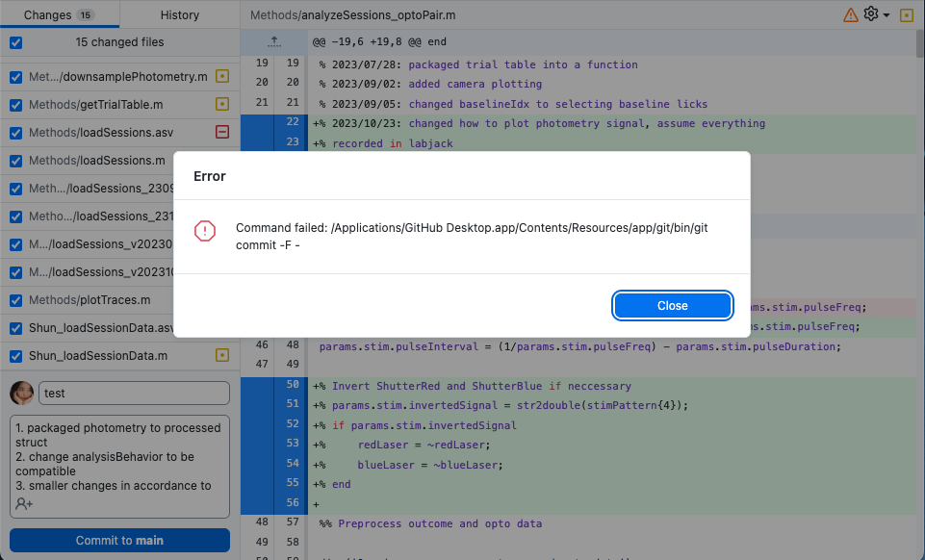The width and height of the screenshot is (925, 560).
Task: Switch to the History tab
Action: point(178,14)
